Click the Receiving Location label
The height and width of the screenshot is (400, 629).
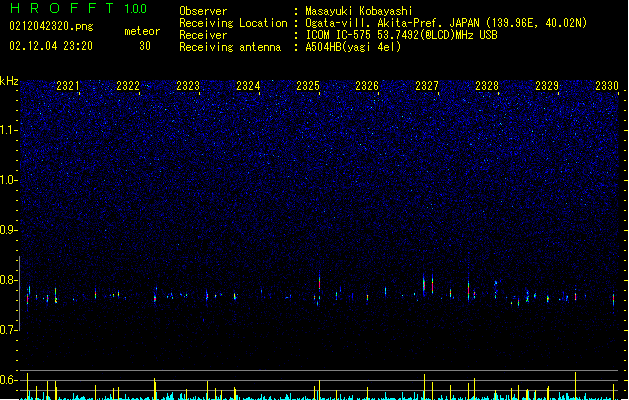pos(233,23)
